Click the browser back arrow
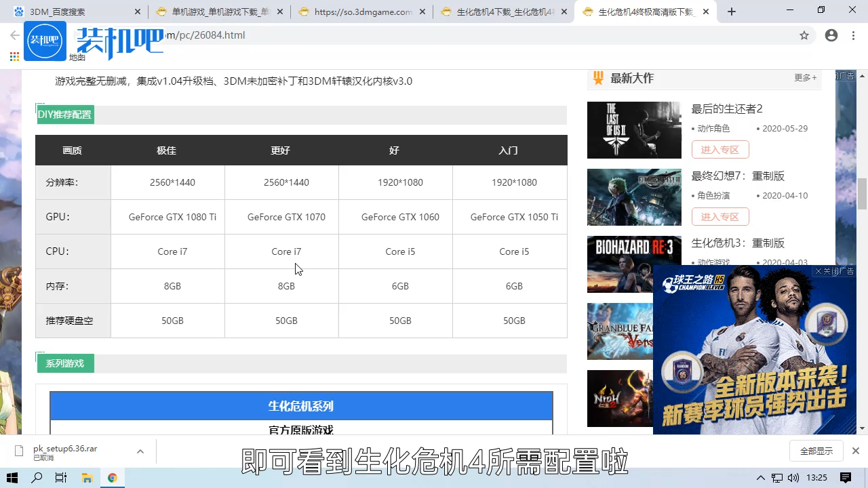868x488 pixels. (x=15, y=35)
